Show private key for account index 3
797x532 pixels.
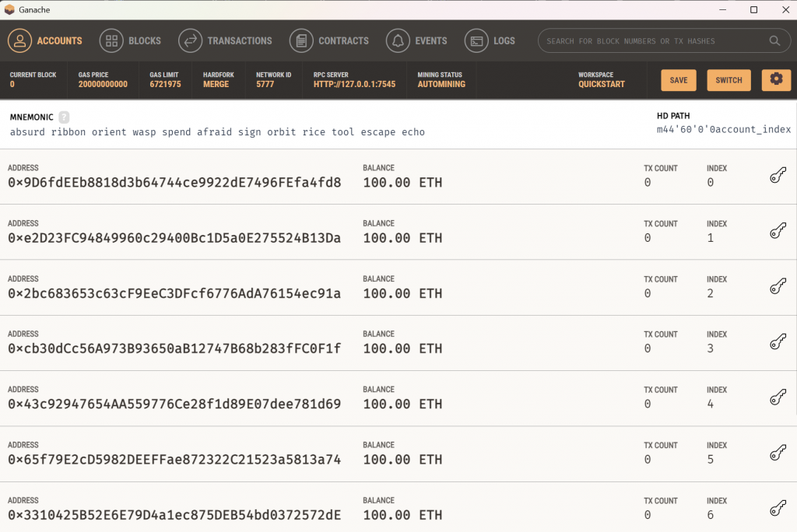[x=778, y=341]
